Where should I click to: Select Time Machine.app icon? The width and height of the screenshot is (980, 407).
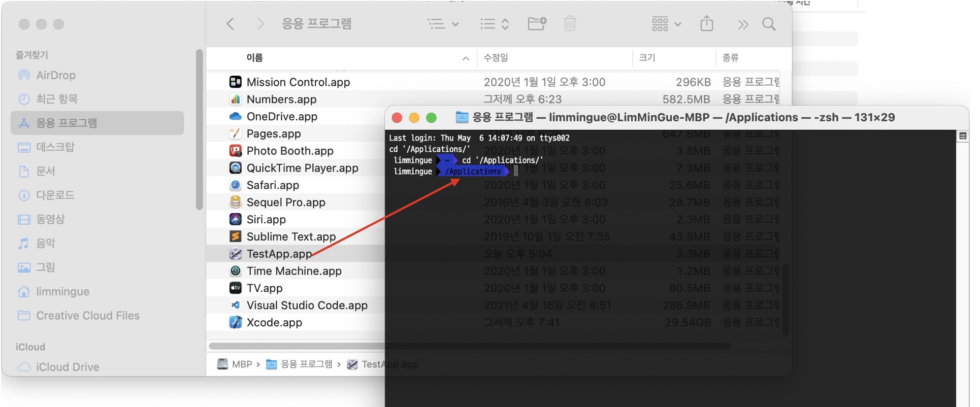tap(235, 271)
